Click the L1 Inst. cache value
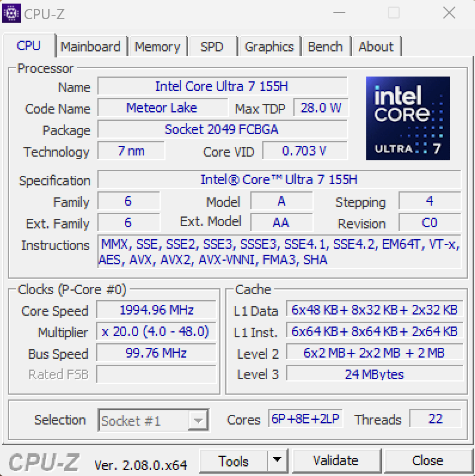Viewport: 475px width, 476px height. pyautogui.click(x=375, y=332)
